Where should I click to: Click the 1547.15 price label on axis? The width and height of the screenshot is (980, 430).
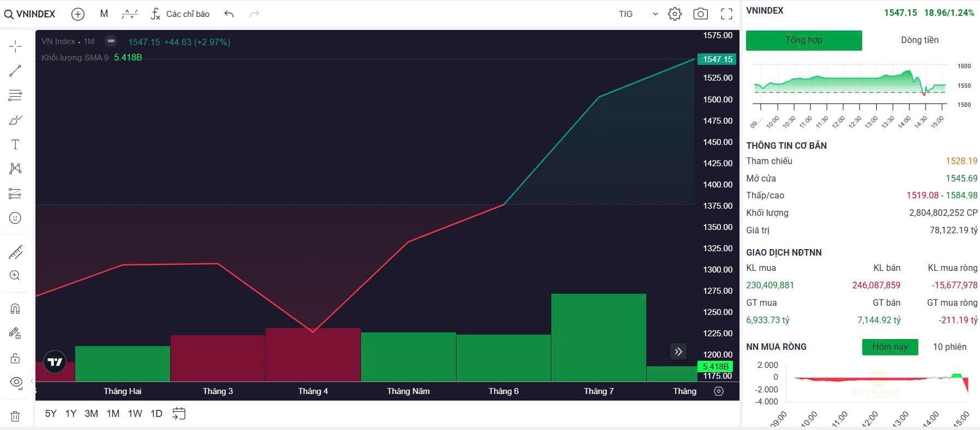coord(717,59)
